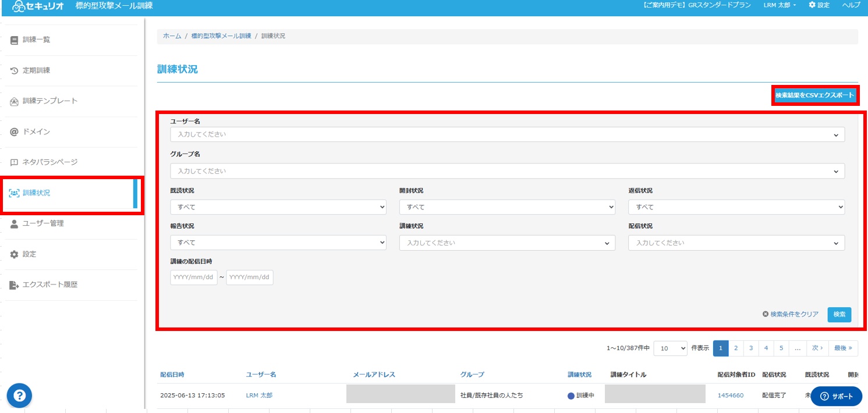
Task: Expand the 開封状況 dropdown
Action: [507, 207]
